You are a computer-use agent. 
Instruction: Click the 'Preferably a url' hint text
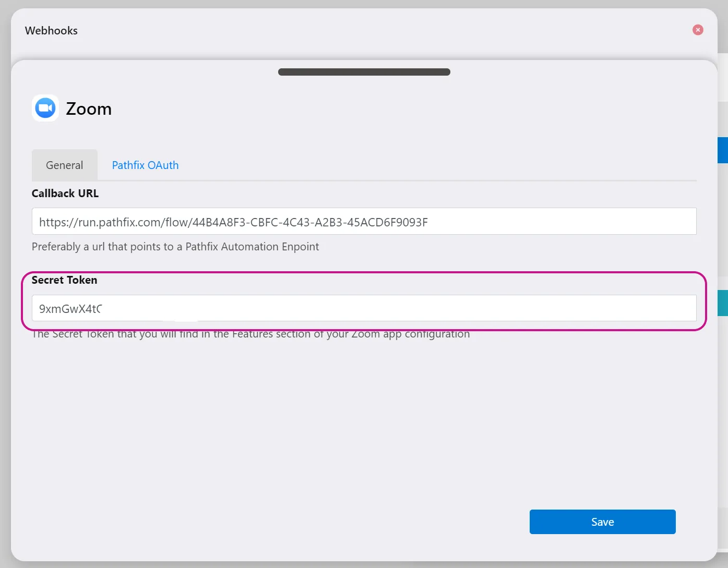pyautogui.click(x=175, y=247)
